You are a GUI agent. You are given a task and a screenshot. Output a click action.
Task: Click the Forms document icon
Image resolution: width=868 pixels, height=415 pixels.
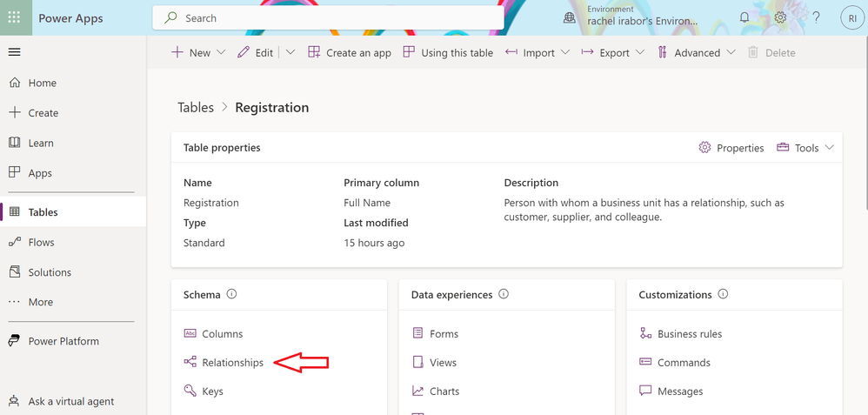417,333
